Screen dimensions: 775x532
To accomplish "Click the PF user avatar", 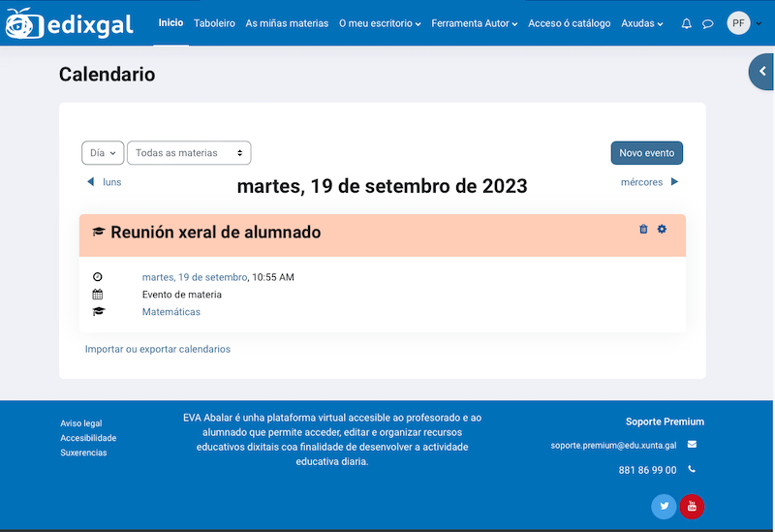I will (738, 23).
